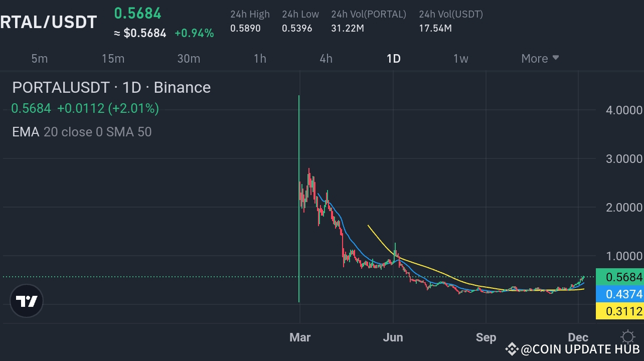Viewport: 644px width, 361px height.
Task: Tap the +0.94% change percentage
Action: [194, 34]
